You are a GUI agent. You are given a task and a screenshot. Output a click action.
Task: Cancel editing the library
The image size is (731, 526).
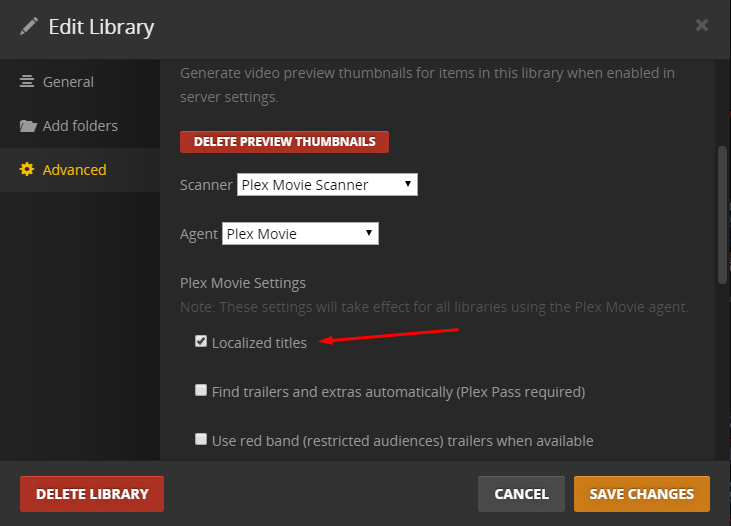(521, 494)
